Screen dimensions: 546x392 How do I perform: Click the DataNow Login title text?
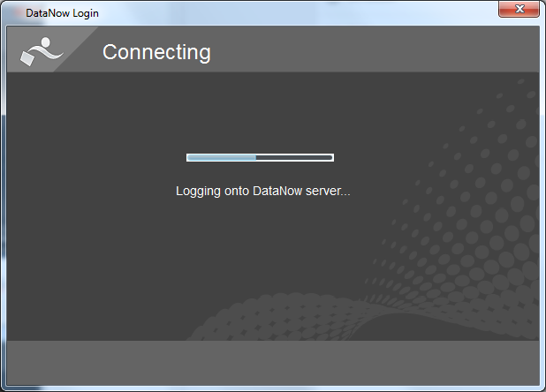click(x=63, y=13)
